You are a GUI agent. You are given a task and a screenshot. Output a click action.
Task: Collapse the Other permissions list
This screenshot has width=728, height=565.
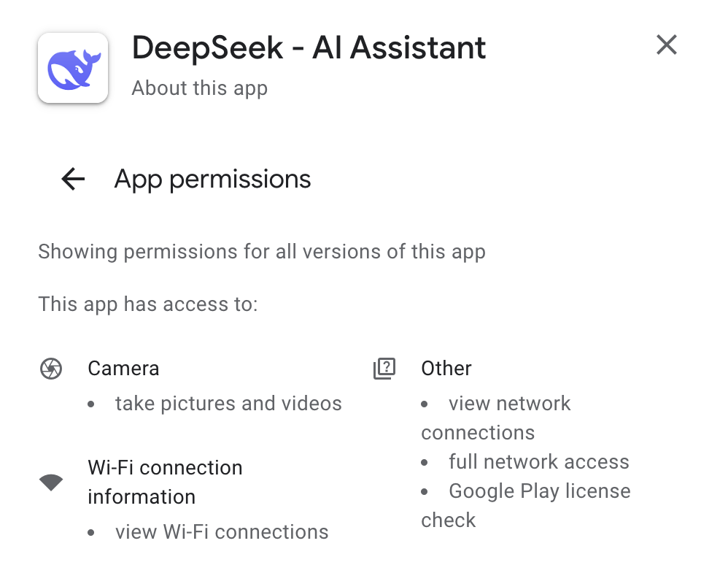(x=446, y=369)
